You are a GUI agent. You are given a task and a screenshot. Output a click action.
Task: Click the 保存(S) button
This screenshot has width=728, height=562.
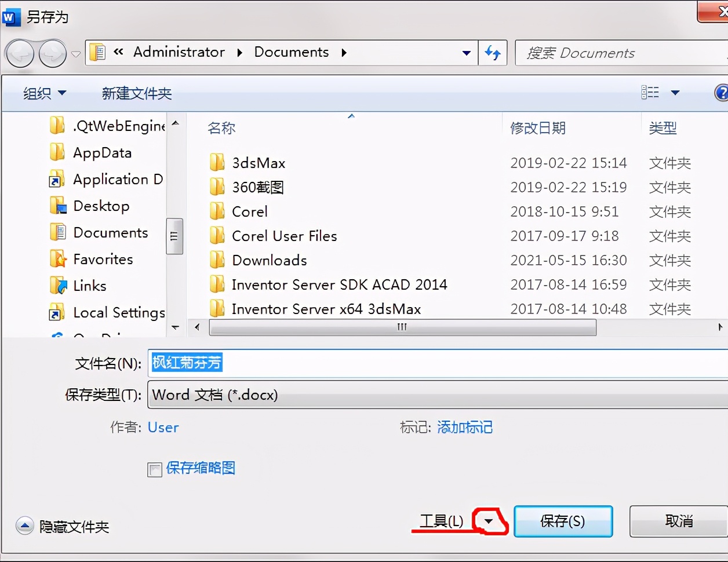563,521
